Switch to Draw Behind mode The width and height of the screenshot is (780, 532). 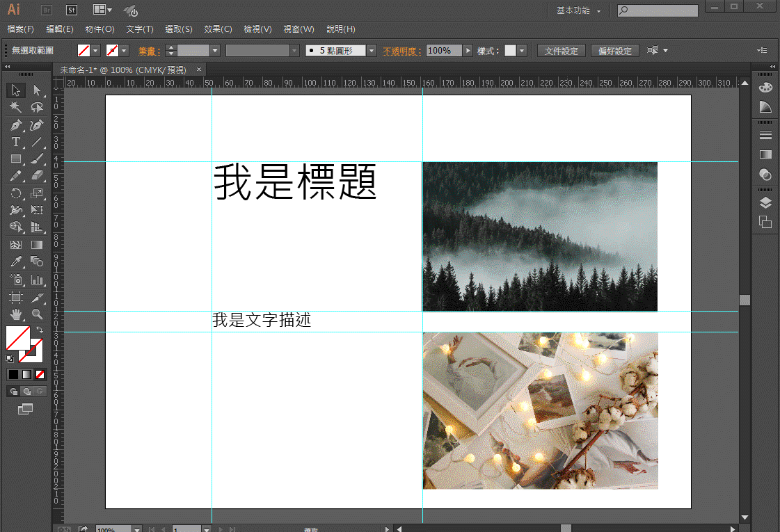click(x=27, y=392)
